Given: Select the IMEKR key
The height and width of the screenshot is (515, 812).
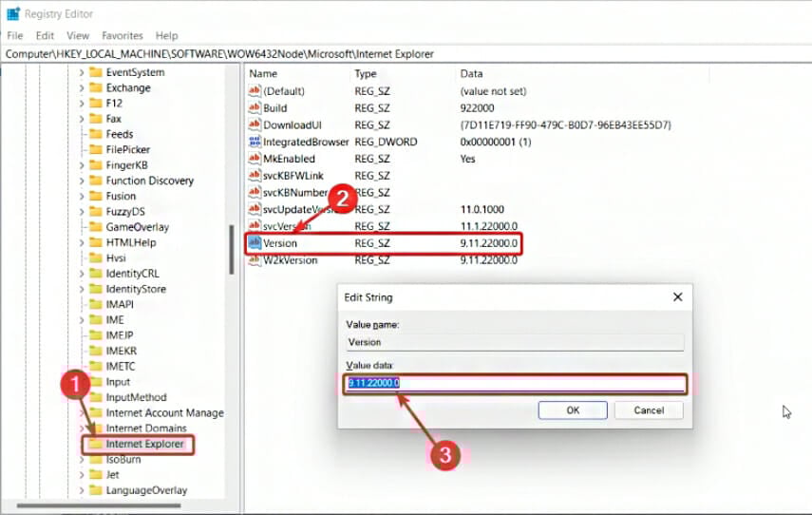Looking at the screenshot, I should 122,351.
